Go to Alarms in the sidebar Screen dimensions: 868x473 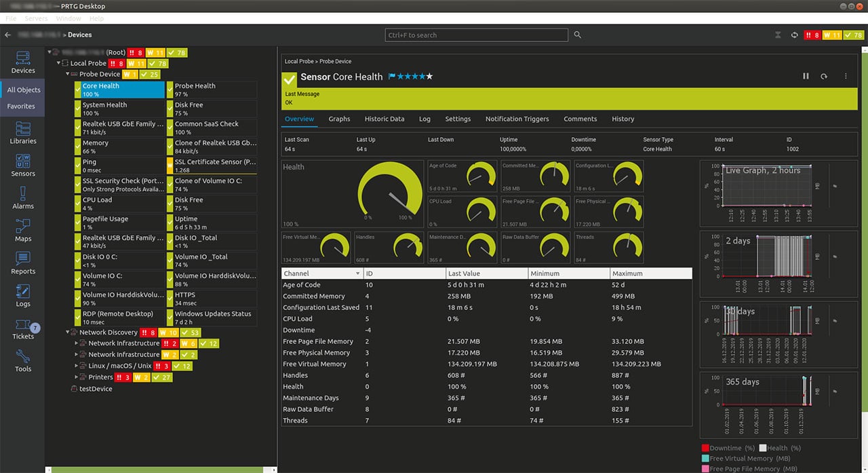(x=22, y=197)
